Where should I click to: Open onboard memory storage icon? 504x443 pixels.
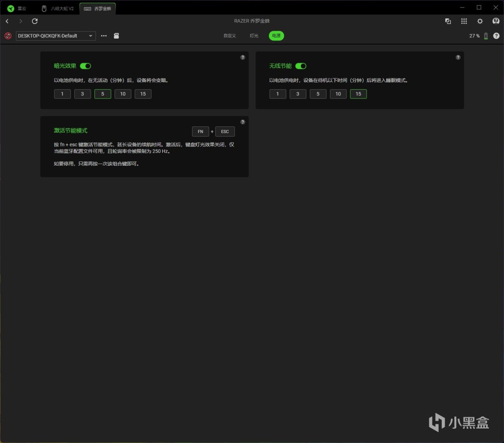pyautogui.click(x=117, y=36)
